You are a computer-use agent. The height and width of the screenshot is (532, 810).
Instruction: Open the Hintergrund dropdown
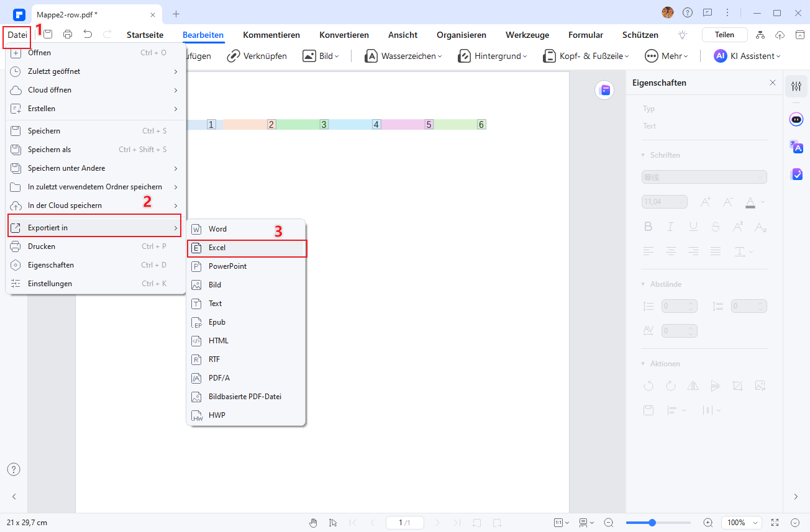(492, 56)
